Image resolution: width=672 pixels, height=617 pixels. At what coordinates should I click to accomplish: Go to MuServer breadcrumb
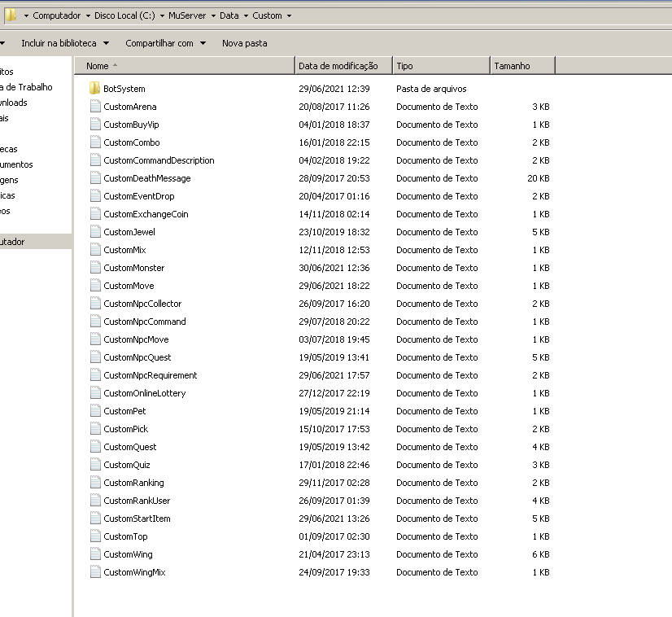(x=187, y=15)
